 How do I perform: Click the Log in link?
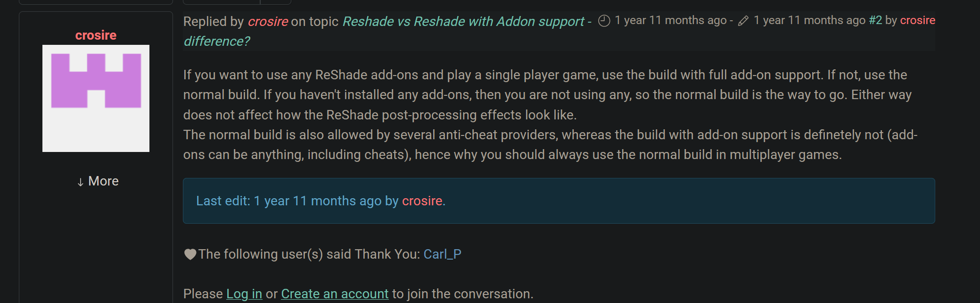[x=244, y=293]
